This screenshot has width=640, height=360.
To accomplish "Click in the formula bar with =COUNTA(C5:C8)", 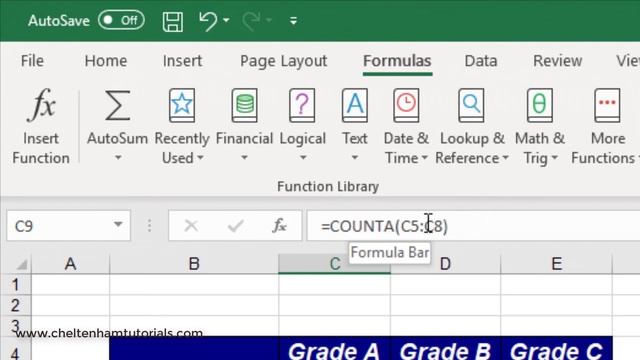I will (473, 226).
